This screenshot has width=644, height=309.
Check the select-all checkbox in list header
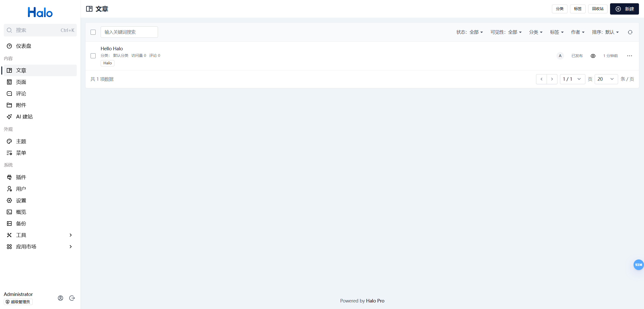93,32
